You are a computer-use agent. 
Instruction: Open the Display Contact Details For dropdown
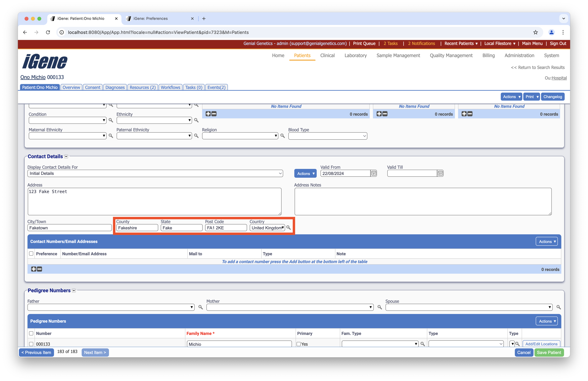[x=155, y=173]
